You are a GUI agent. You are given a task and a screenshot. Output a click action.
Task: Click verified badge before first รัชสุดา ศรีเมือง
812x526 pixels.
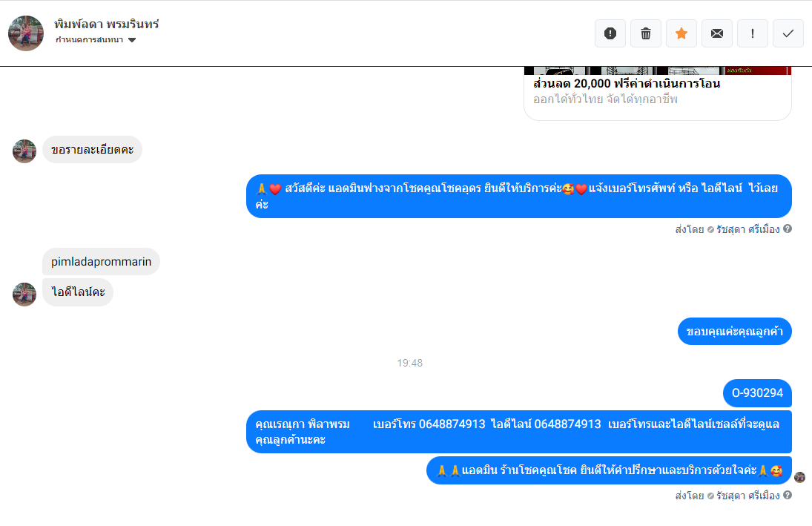coord(710,229)
